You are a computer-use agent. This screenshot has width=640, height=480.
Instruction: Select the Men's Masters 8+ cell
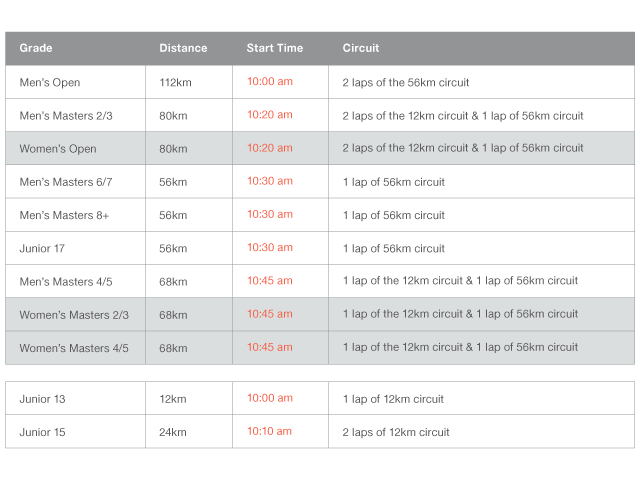point(64,215)
